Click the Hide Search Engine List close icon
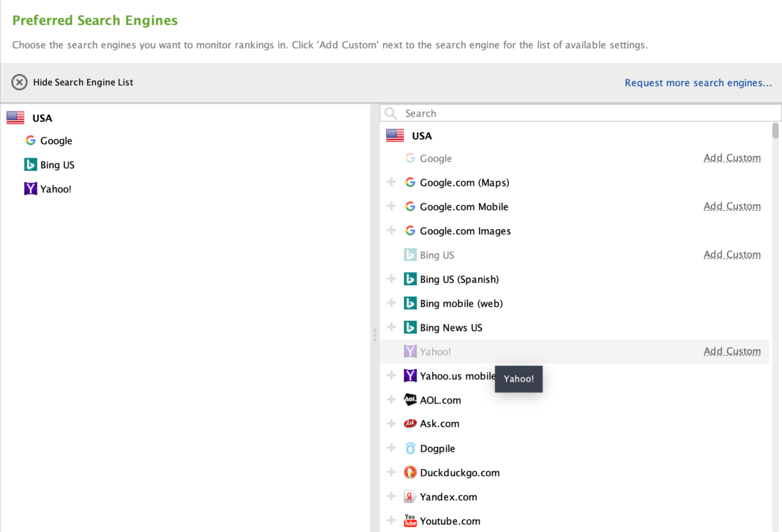 pyautogui.click(x=20, y=82)
